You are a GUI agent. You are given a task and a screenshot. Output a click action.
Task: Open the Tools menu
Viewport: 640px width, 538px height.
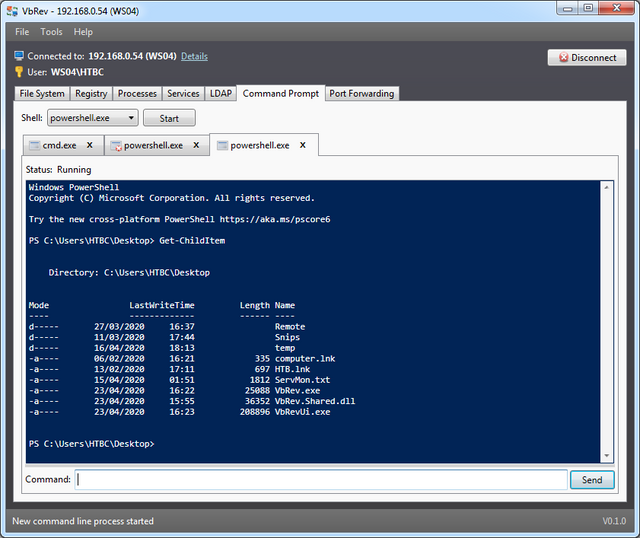pos(51,32)
